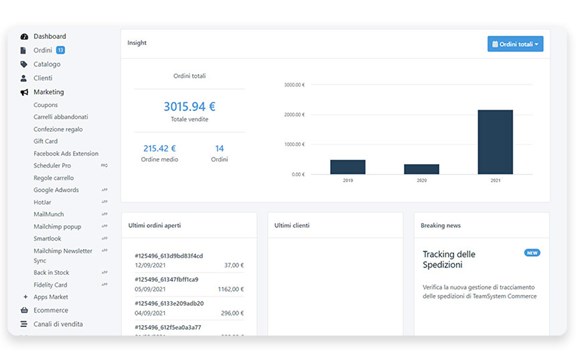Collapse the Marketing menu section
This screenshot has width=576, height=362.
48,92
